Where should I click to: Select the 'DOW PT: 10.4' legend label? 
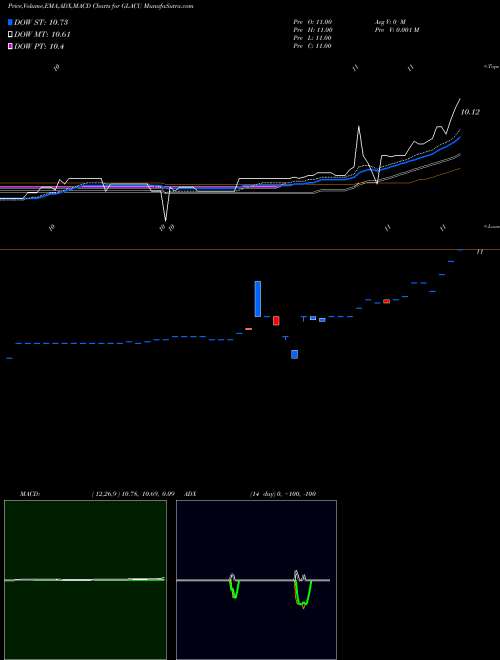[x=39, y=47]
